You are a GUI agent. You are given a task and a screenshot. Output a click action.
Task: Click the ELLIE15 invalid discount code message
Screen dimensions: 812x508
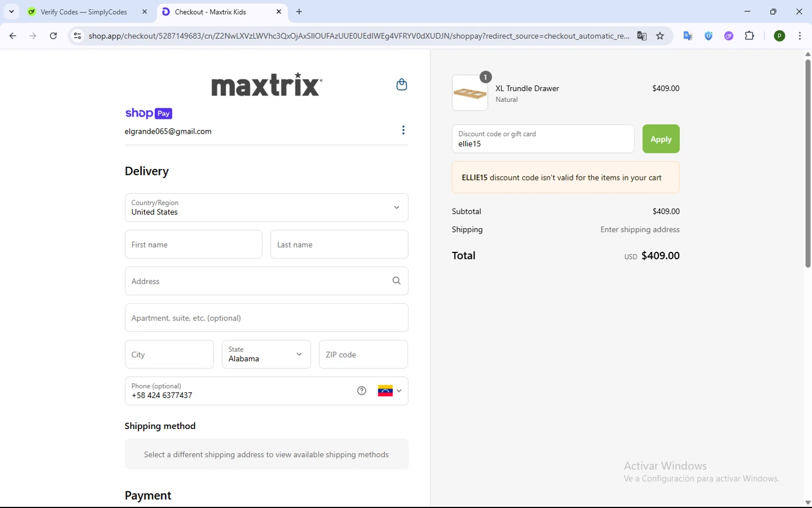[566, 177]
